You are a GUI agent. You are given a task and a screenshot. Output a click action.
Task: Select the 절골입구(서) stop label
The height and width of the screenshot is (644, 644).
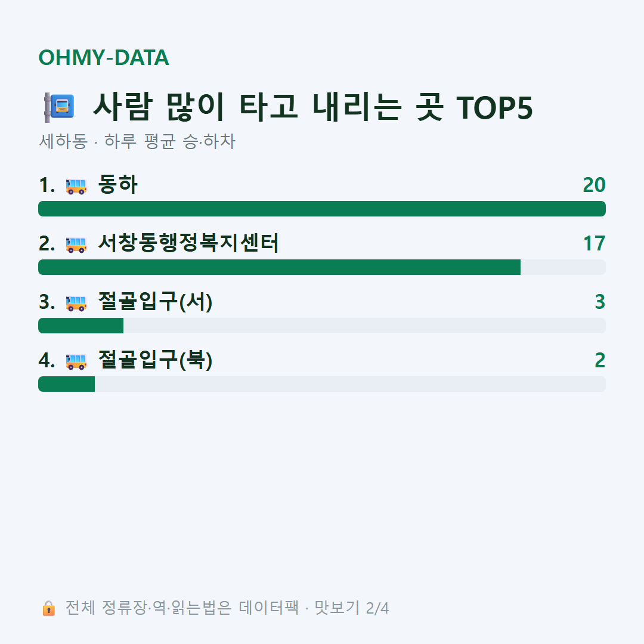pos(155,302)
